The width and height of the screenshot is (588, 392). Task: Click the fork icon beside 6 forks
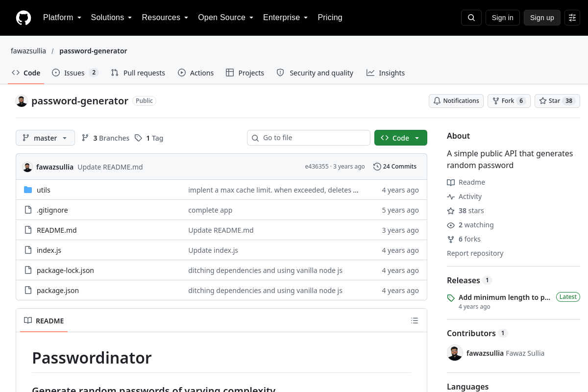point(451,239)
